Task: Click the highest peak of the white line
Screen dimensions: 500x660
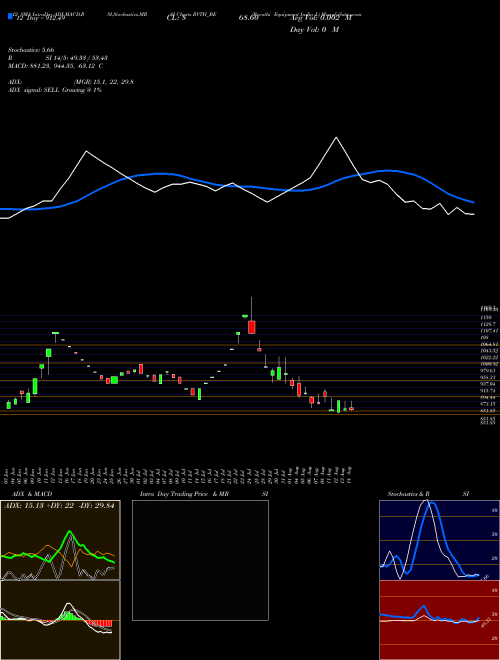Action: point(336,138)
